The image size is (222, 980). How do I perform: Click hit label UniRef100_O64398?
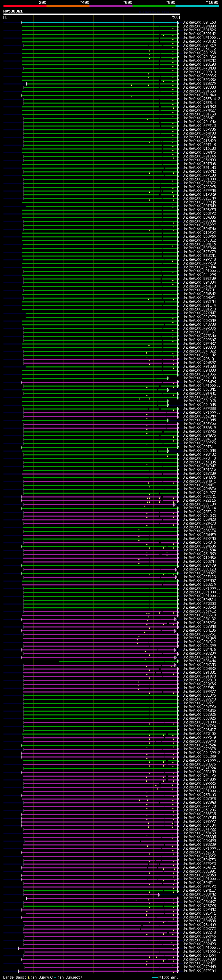click(199, 959)
